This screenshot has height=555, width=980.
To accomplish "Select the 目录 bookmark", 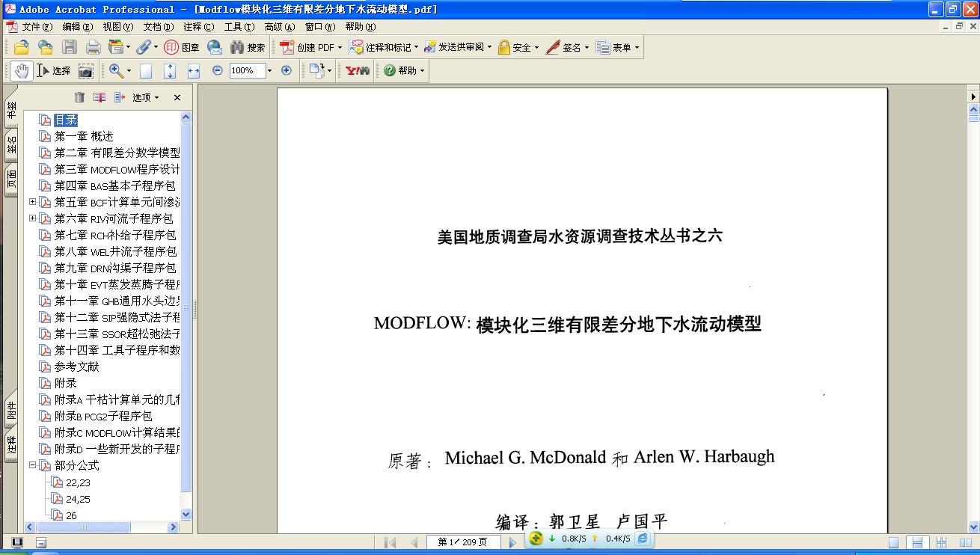I will point(66,120).
